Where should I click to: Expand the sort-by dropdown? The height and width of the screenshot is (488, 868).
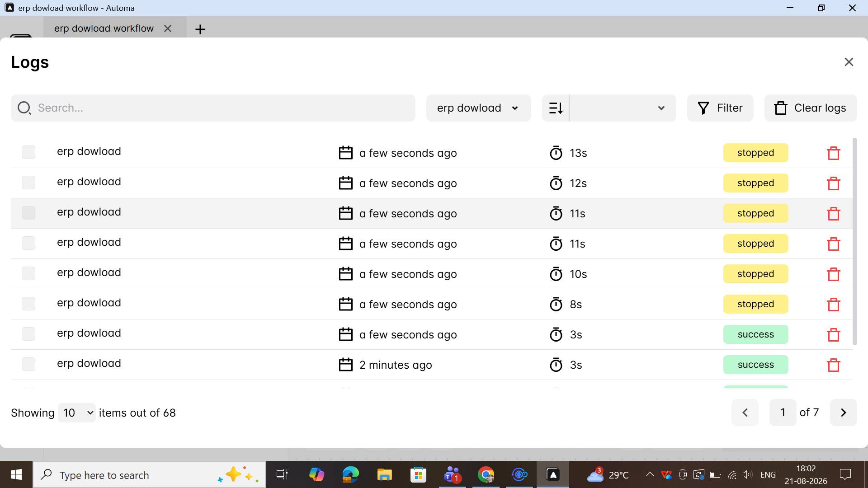coord(623,108)
